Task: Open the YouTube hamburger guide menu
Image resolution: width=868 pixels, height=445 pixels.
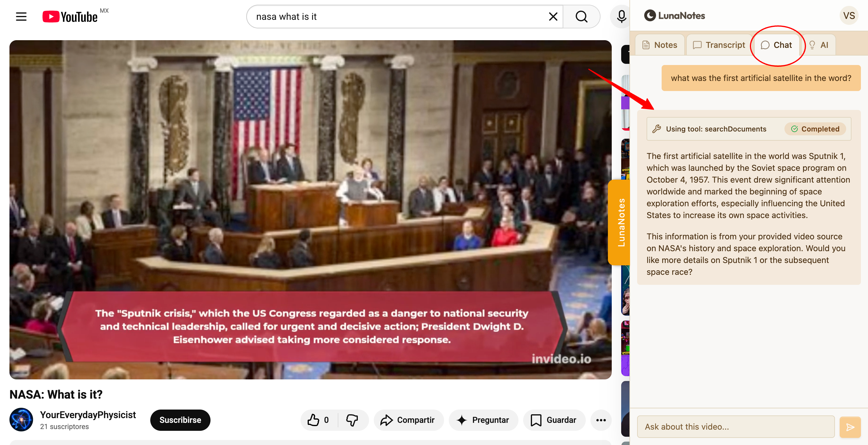Action: (21, 17)
